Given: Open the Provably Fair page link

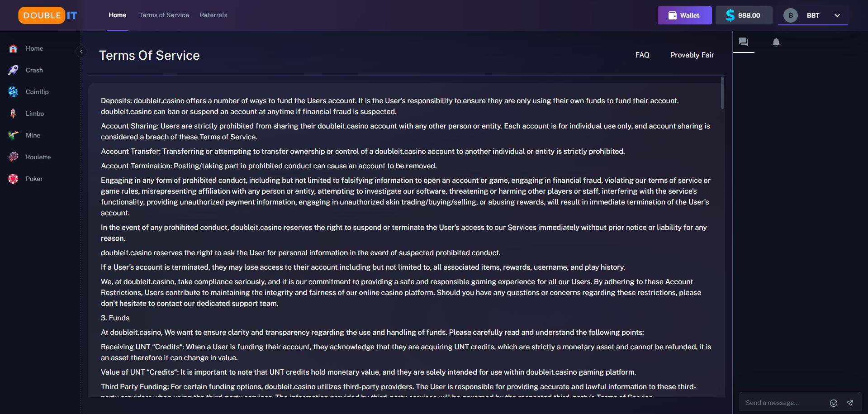Looking at the screenshot, I should [692, 55].
